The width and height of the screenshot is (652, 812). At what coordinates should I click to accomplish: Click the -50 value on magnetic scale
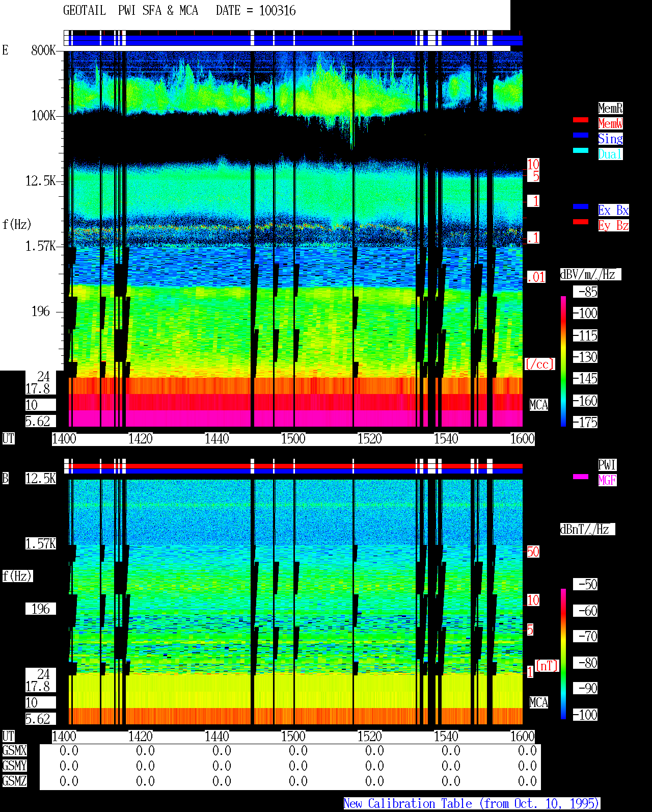click(x=586, y=585)
